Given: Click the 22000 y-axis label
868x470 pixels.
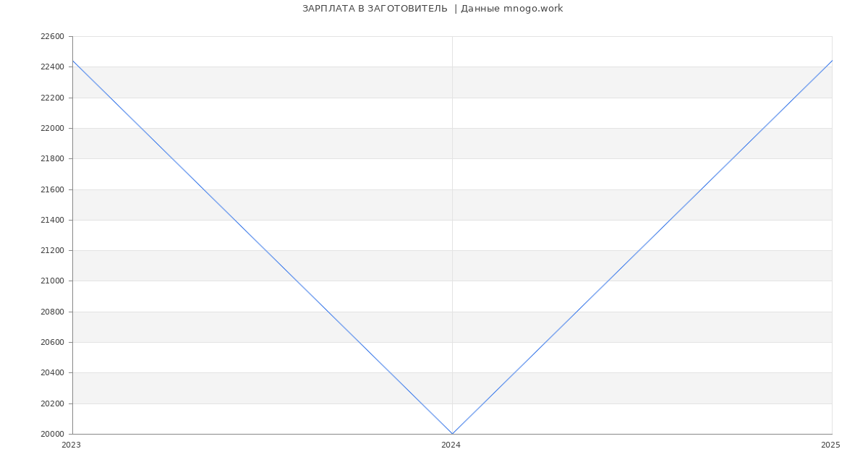Looking at the screenshot, I should coord(52,129).
